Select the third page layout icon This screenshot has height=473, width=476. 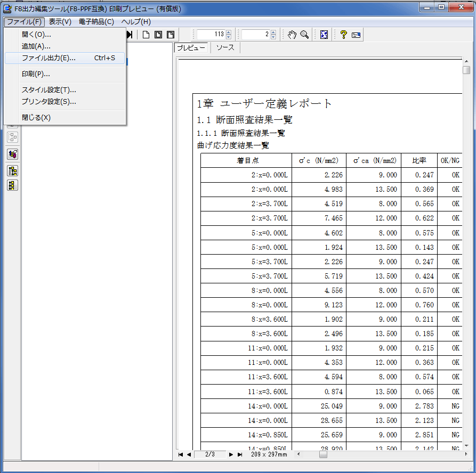(171, 35)
